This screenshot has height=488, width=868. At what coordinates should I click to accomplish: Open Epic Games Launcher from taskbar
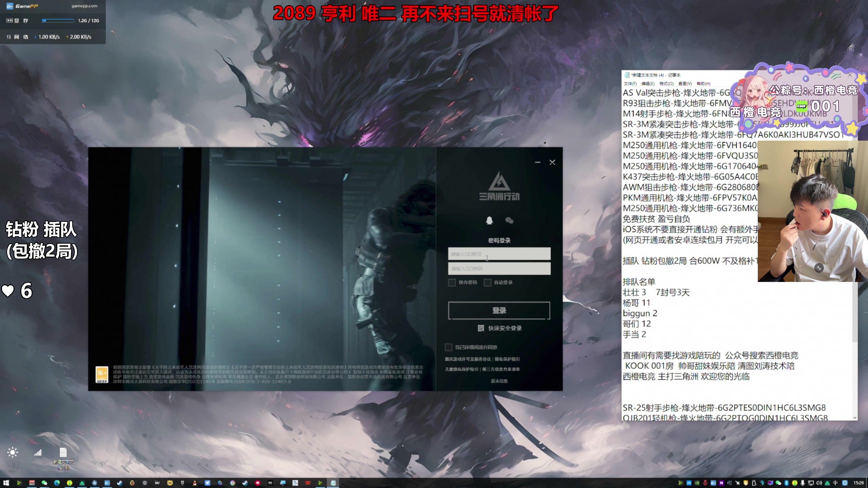[x=182, y=483]
